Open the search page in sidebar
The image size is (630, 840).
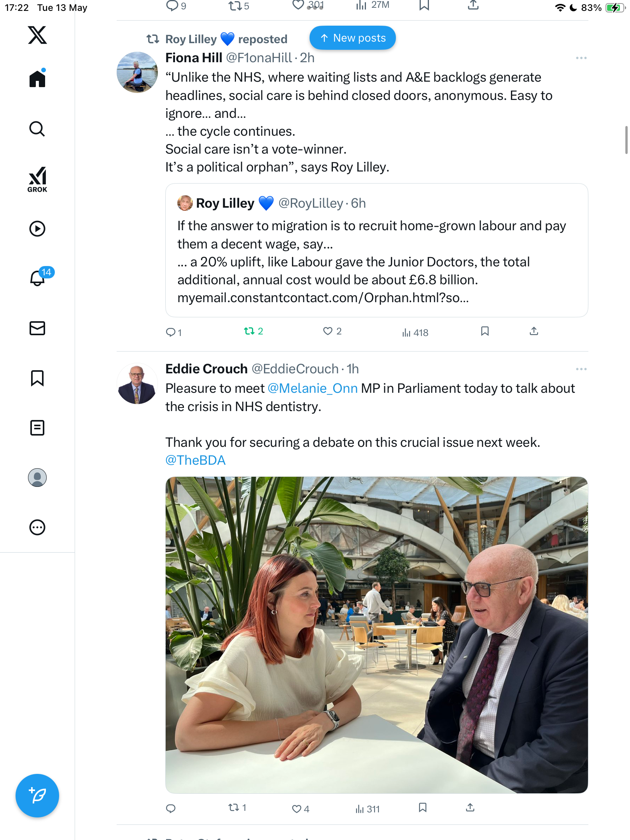pos(37,129)
